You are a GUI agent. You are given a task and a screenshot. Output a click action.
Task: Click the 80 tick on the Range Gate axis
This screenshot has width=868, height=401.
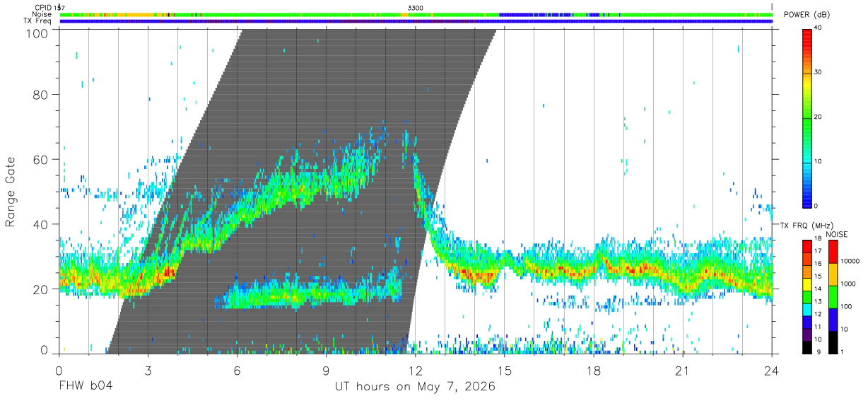pyautogui.click(x=40, y=94)
